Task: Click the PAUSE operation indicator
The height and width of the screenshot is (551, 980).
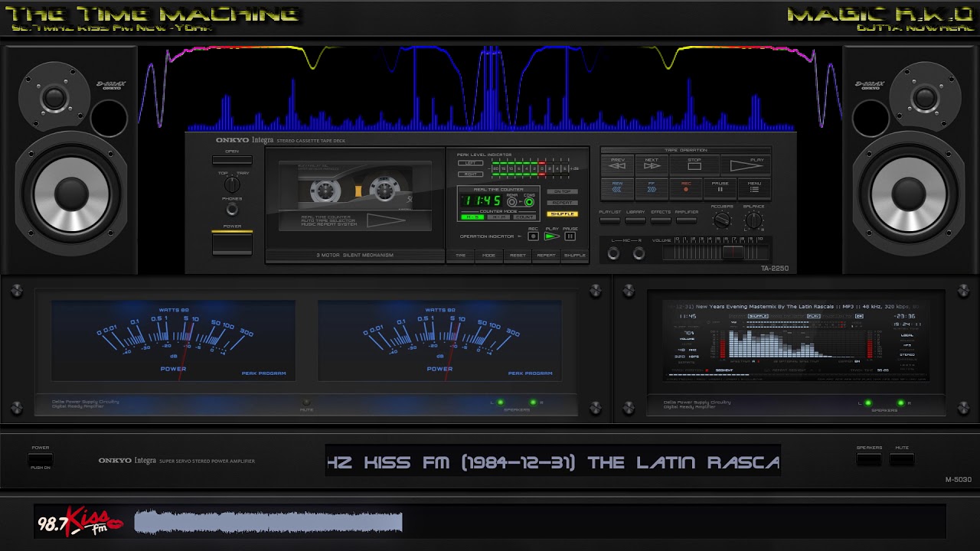Action: pos(570,236)
